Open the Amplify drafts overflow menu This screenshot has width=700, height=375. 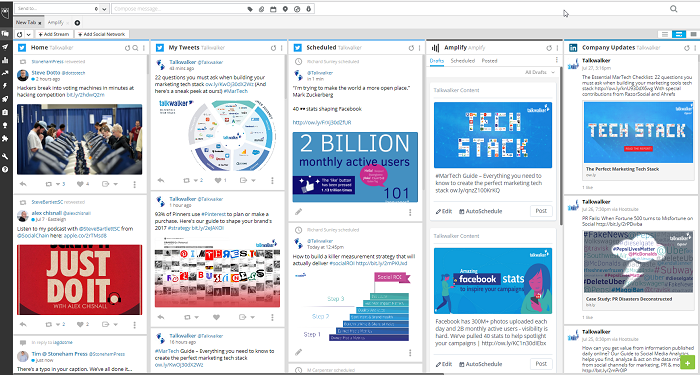coord(556,60)
